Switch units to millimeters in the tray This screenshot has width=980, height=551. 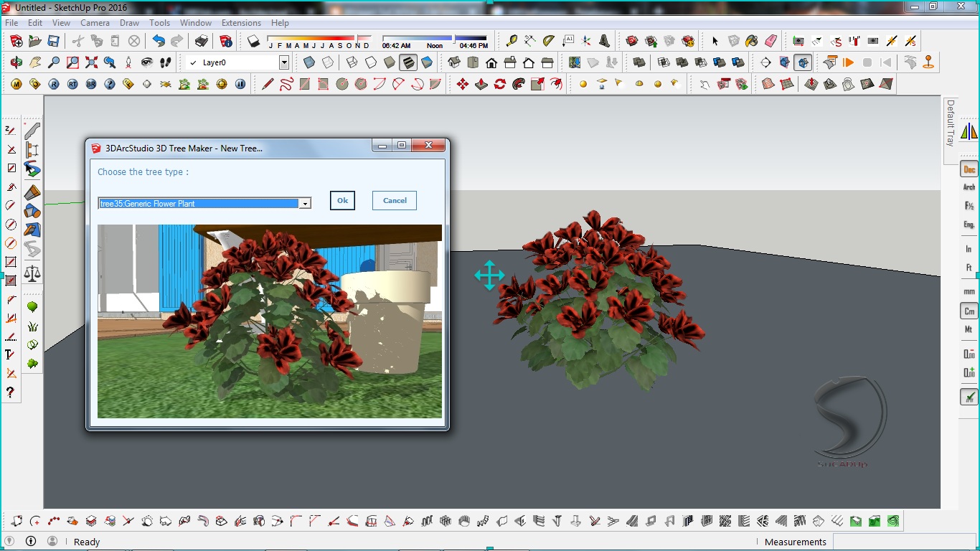point(969,291)
